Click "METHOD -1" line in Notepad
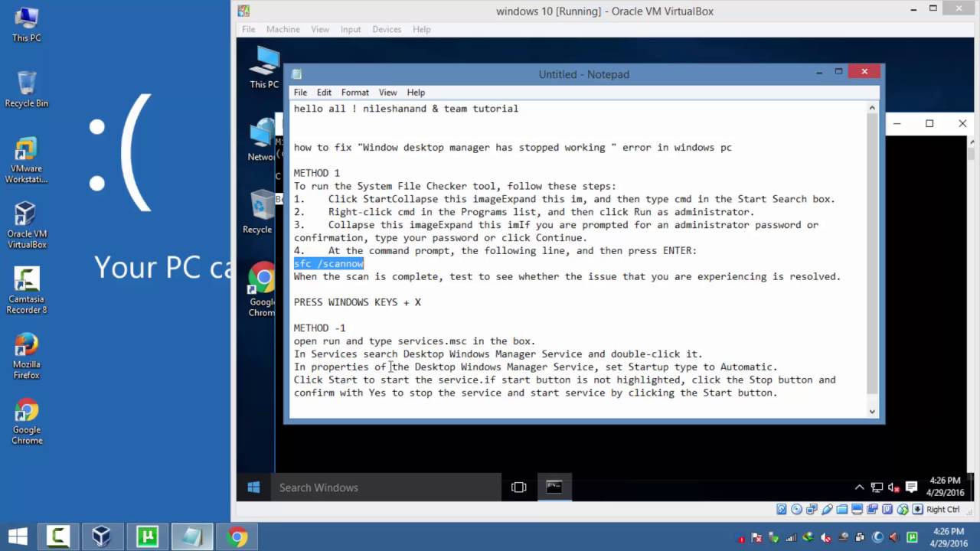Screen dimensions: 980x551 pyautogui.click(x=320, y=328)
